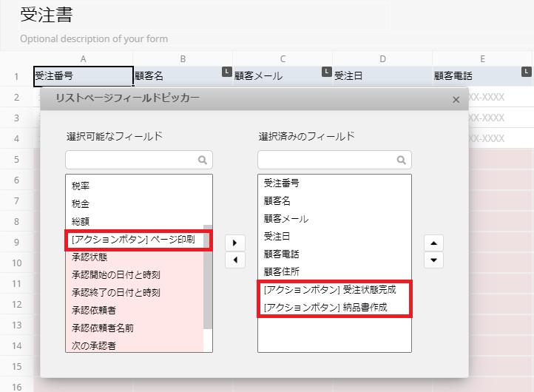534x392 pixels.
Task: Click the 受注番号 header cell
Action: tap(73, 76)
